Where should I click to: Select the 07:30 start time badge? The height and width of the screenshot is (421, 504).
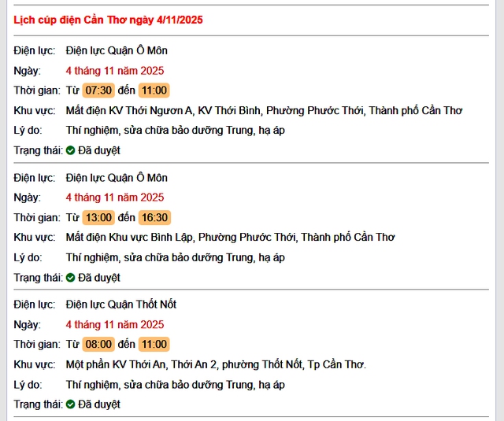click(x=98, y=90)
